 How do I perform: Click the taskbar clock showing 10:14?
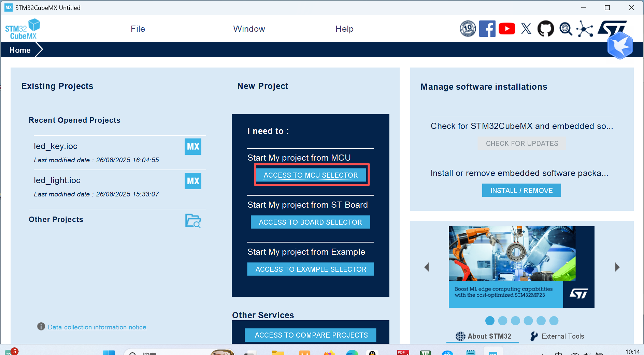pyautogui.click(x=632, y=352)
